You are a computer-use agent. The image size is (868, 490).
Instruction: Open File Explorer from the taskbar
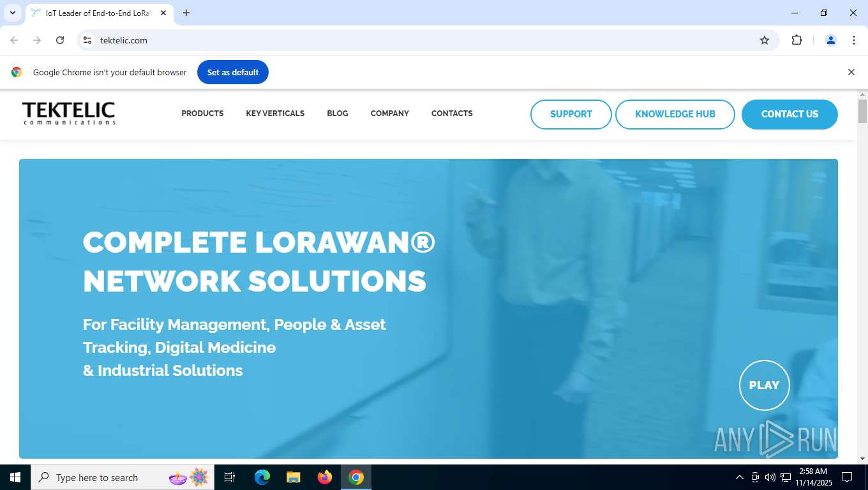click(x=294, y=477)
